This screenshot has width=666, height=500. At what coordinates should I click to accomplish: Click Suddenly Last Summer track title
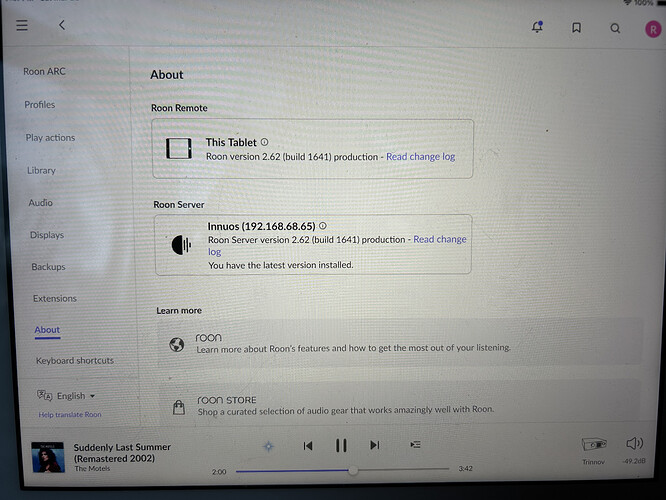pos(122,452)
